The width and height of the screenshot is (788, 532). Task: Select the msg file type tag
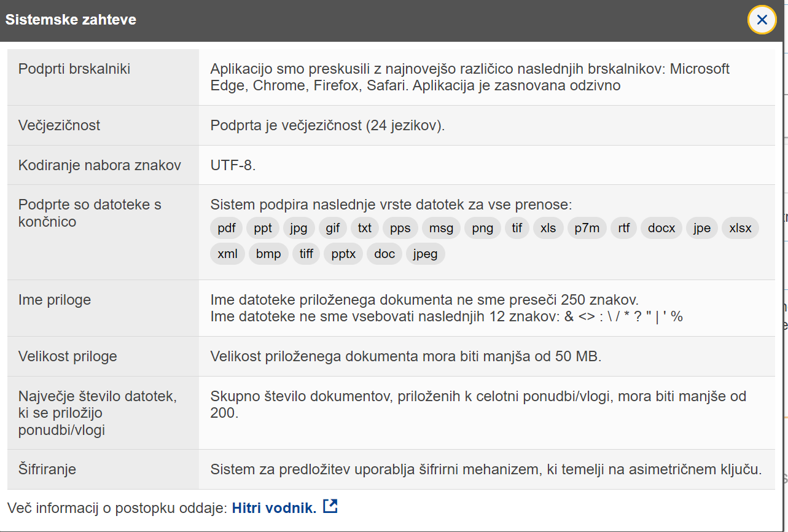[441, 228]
